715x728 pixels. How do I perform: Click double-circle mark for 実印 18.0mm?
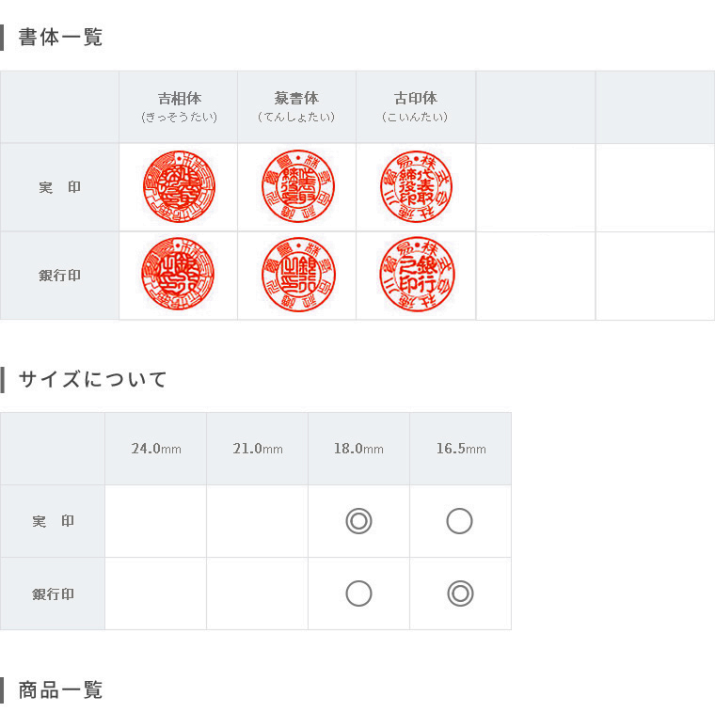click(358, 521)
